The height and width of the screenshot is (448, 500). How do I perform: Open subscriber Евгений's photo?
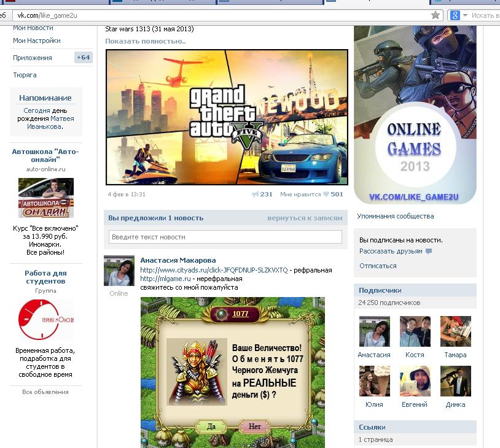[x=415, y=381]
